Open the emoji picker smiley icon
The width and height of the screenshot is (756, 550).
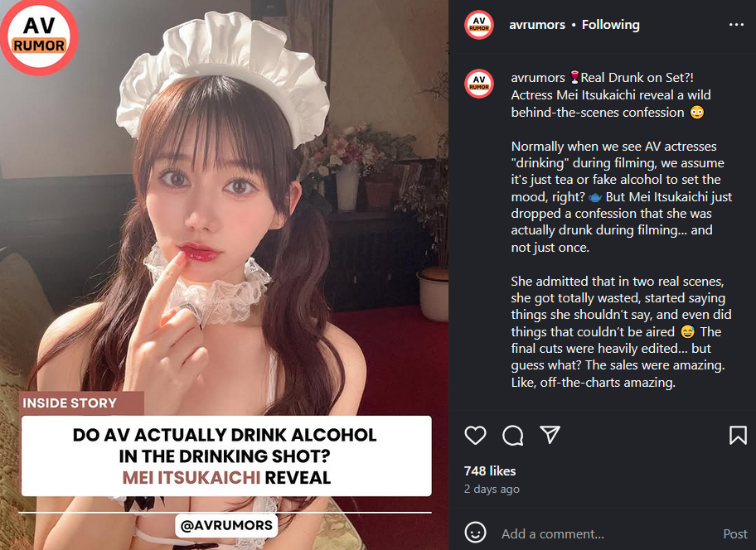point(475,533)
